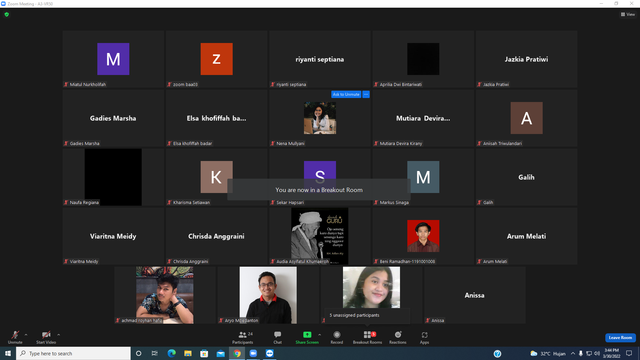Open the Windows Start menu
640x360 pixels.
[8, 353]
